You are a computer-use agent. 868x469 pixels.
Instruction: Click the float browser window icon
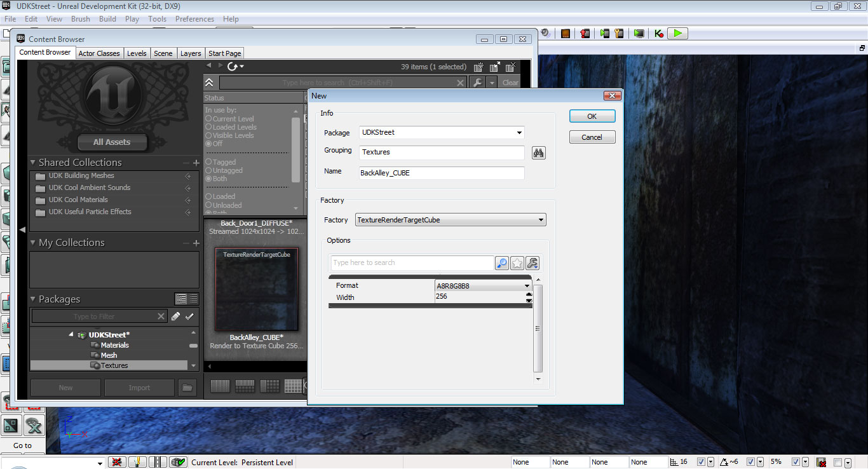[x=494, y=66]
